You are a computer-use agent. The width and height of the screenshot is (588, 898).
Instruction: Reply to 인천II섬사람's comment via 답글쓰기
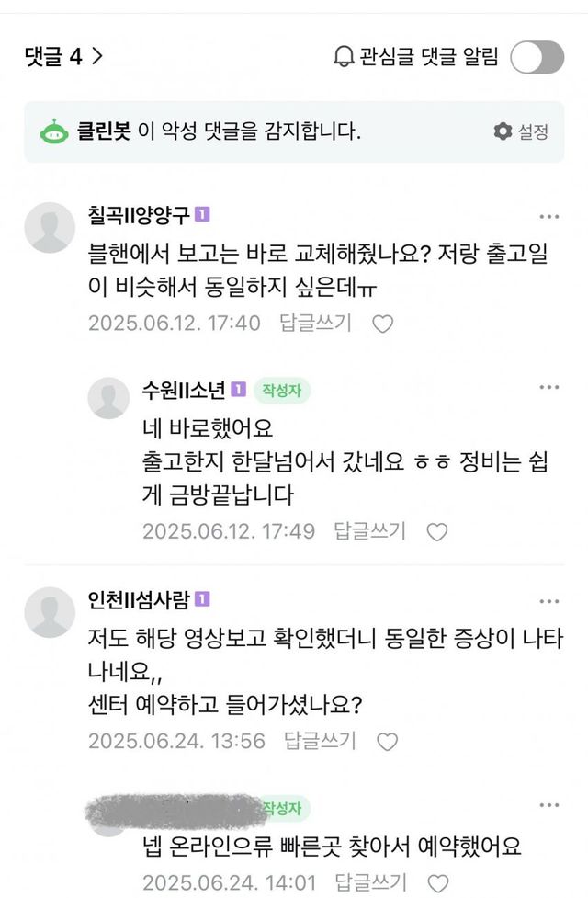click(319, 741)
